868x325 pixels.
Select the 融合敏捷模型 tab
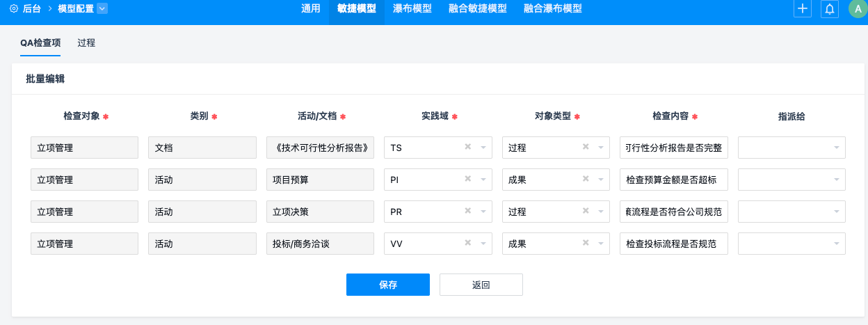click(477, 9)
